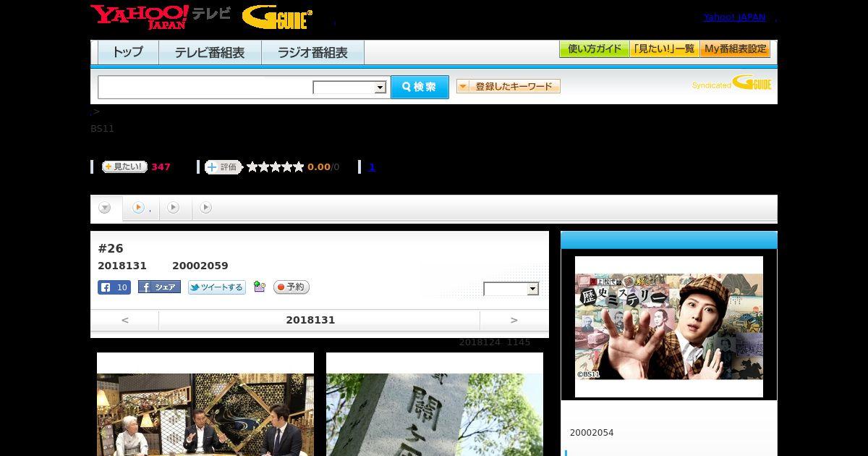
Task: Click the 評価 plus button
Action: [224, 167]
